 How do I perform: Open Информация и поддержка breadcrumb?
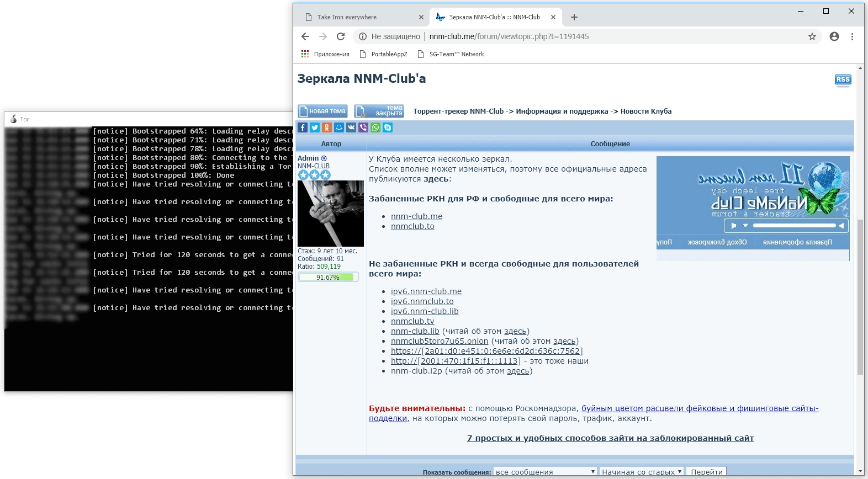[x=562, y=111]
